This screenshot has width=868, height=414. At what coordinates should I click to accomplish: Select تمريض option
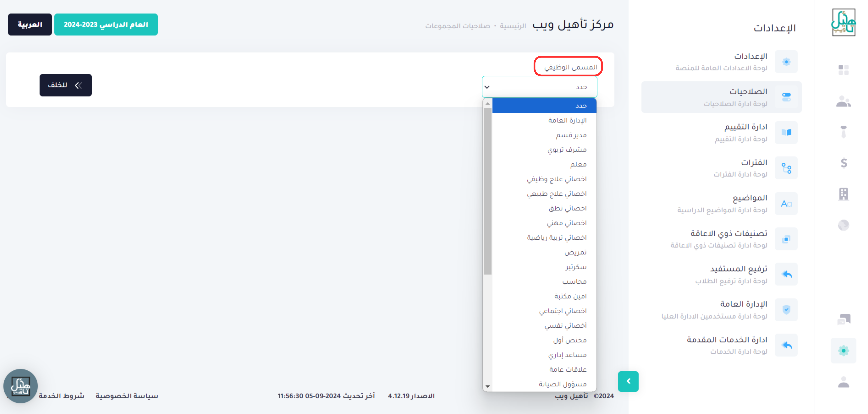pyautogui.click(x=544, y=252)
